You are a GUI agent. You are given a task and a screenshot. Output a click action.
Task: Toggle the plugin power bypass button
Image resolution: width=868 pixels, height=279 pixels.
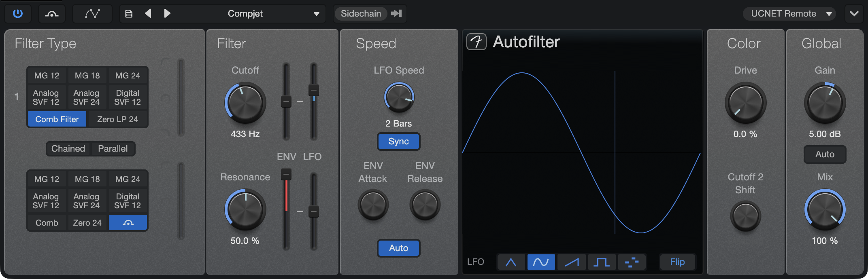(x=18, y=14)
